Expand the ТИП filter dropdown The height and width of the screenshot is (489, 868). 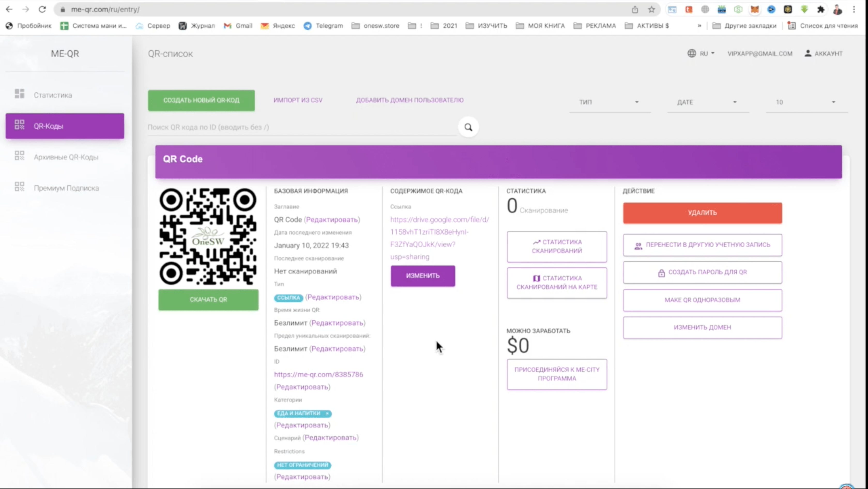tap(610, 102)
